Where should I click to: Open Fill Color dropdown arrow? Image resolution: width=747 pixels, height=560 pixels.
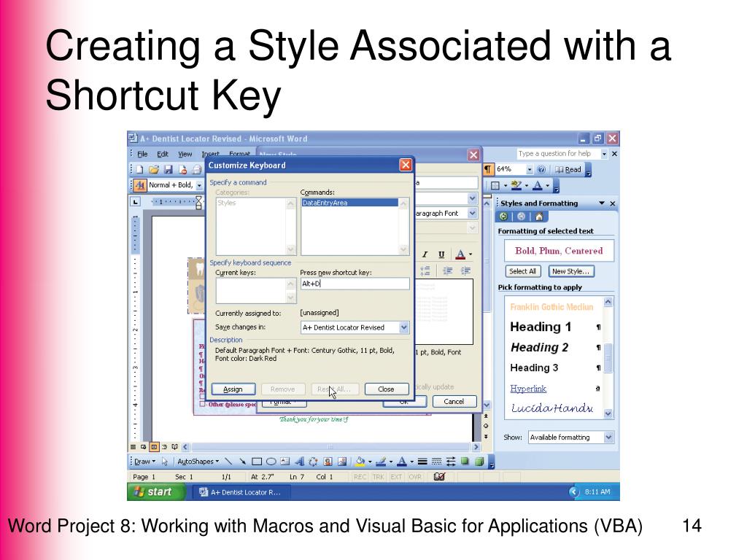tap(370, 462)
